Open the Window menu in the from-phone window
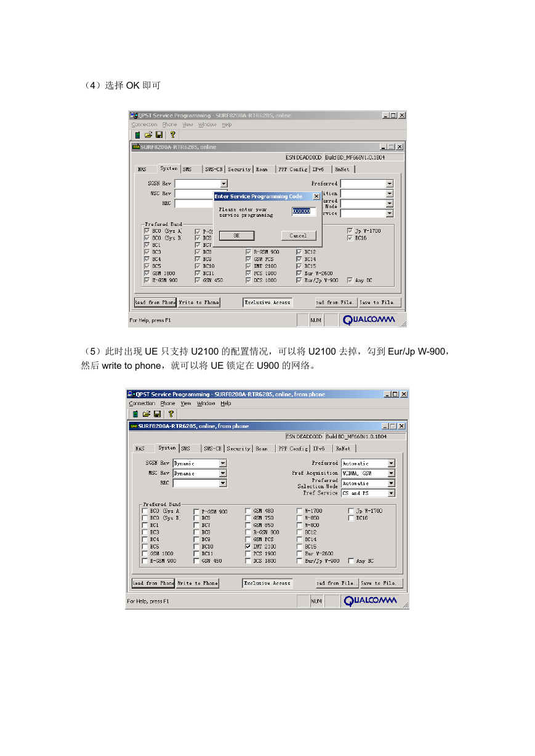Viewport: 535px width, 756px height. pyautogui.click(x=206, y=403)
